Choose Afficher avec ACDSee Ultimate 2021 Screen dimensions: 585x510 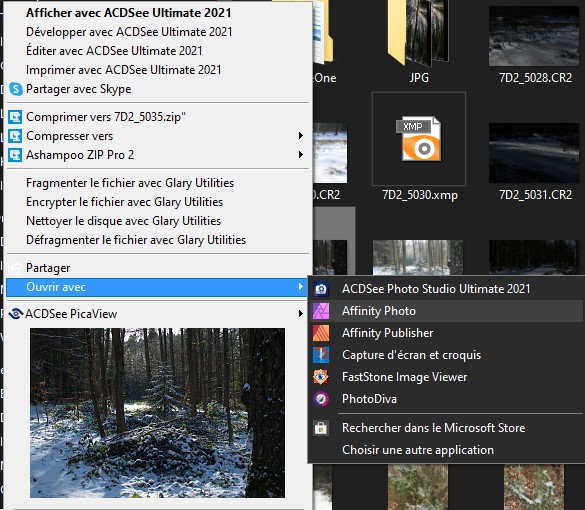pos(129,13)
